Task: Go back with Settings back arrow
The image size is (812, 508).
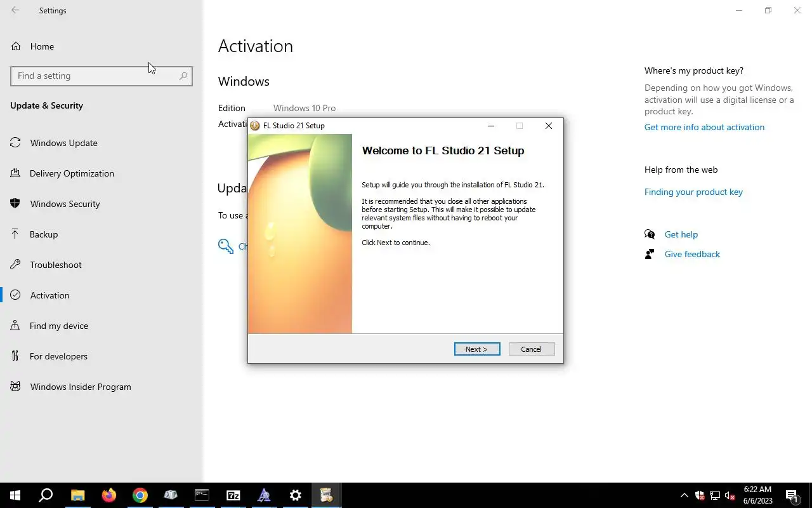Action: click(15, 10)
